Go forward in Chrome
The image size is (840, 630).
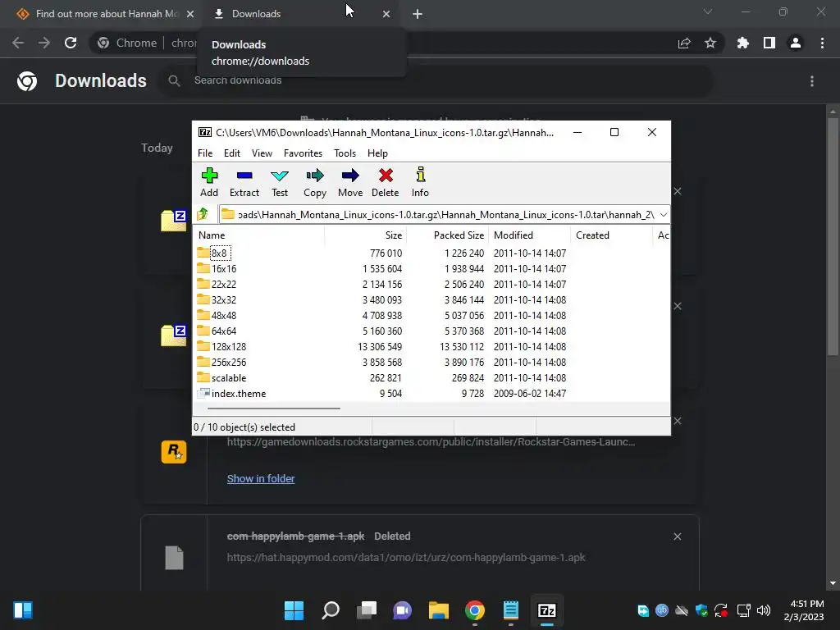click(x=44, y=43)
